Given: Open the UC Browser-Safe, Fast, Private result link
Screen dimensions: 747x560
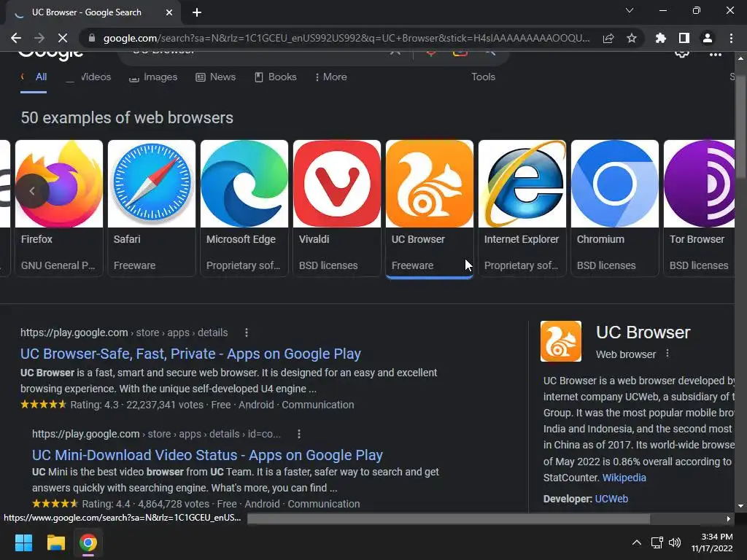Looking at the screenshot, I should pyautogui.click(x=190, y=354).
